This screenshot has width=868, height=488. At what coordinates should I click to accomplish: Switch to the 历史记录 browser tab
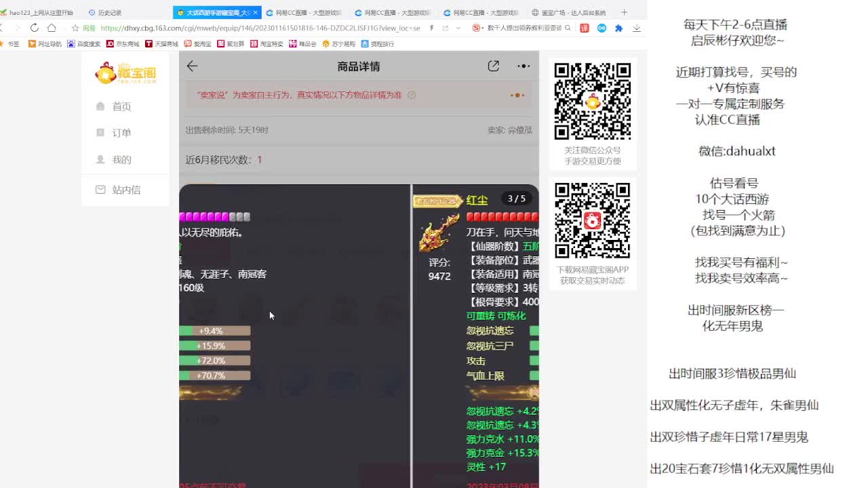click(x=105, y=12)
